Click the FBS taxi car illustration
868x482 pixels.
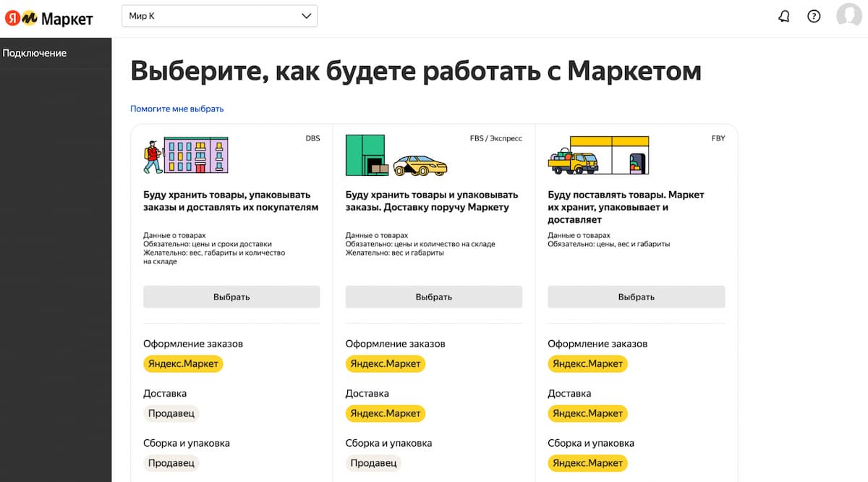420,166
